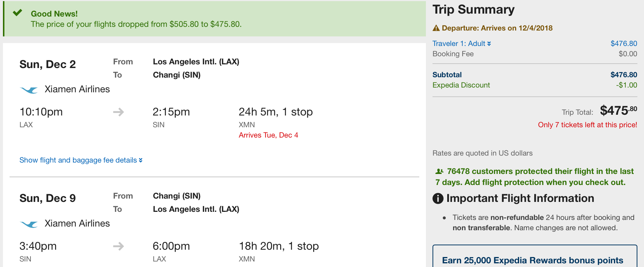Click the Only 7 tickets left warning
This screenshot has height=267, width=644.
click(x=587, y=125)
